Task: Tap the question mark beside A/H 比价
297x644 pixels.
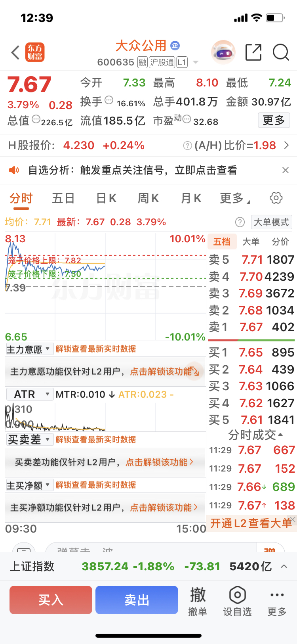Action: coord(188,146)
